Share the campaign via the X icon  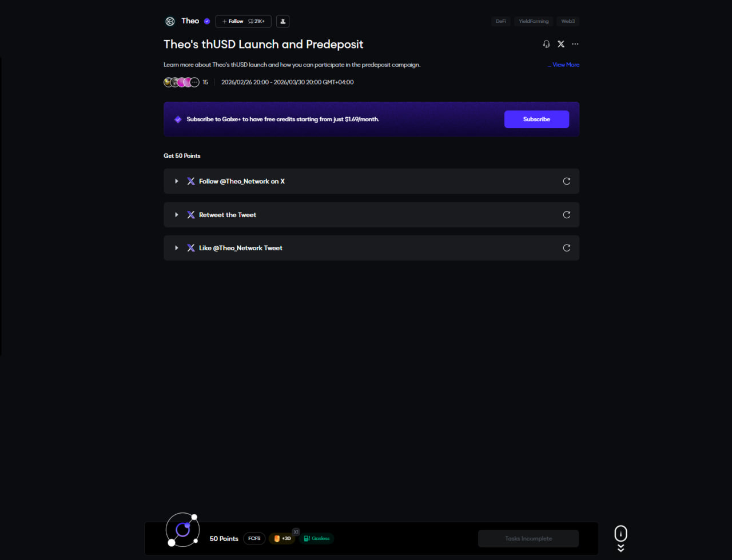pyautogui.click(x=561, y=44)
